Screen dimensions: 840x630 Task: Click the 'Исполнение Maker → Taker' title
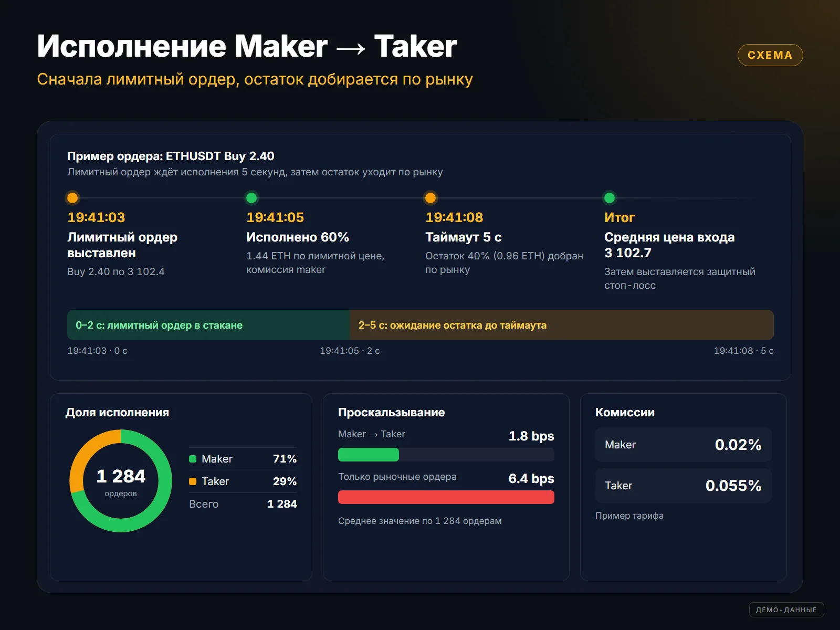point(247,46)
